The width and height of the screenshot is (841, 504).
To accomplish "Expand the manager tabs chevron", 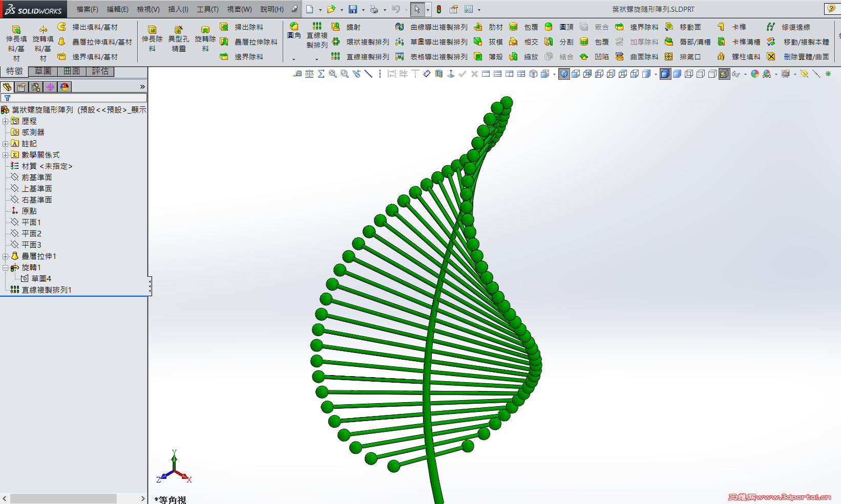I will pos(142,87).
